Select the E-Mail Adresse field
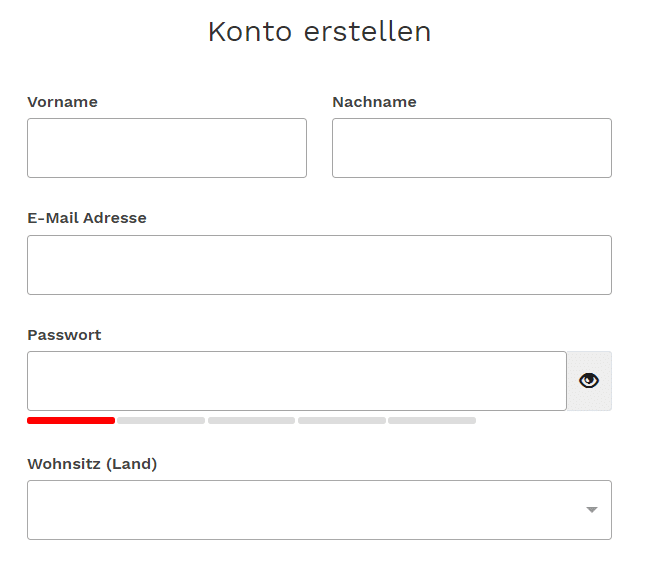645x564 pixels. pos(319,265)
